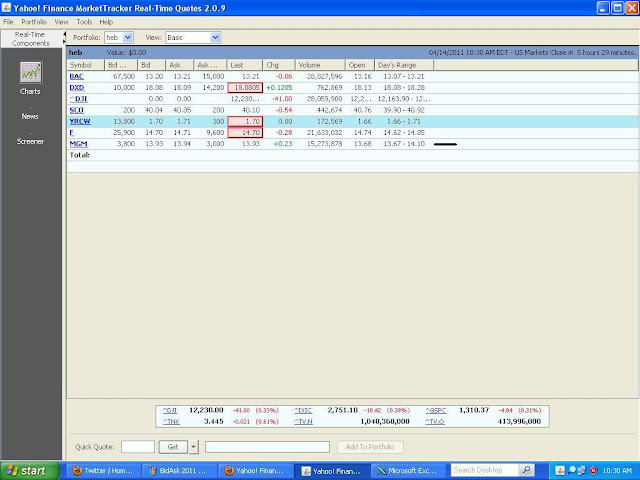The height and width of the screenshot is (480, 640).
Task: Open the Portfolio menu
Action: point(34,22)
